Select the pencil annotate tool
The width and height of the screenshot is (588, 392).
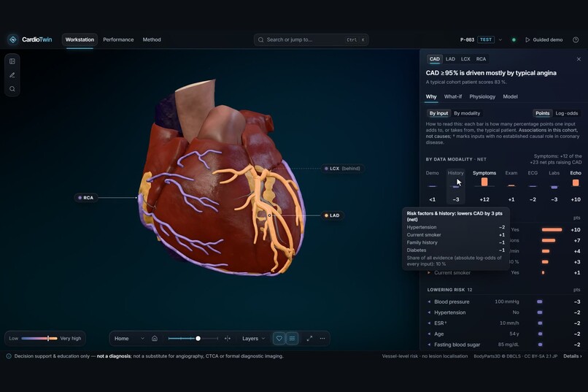(x=12, y=75)
